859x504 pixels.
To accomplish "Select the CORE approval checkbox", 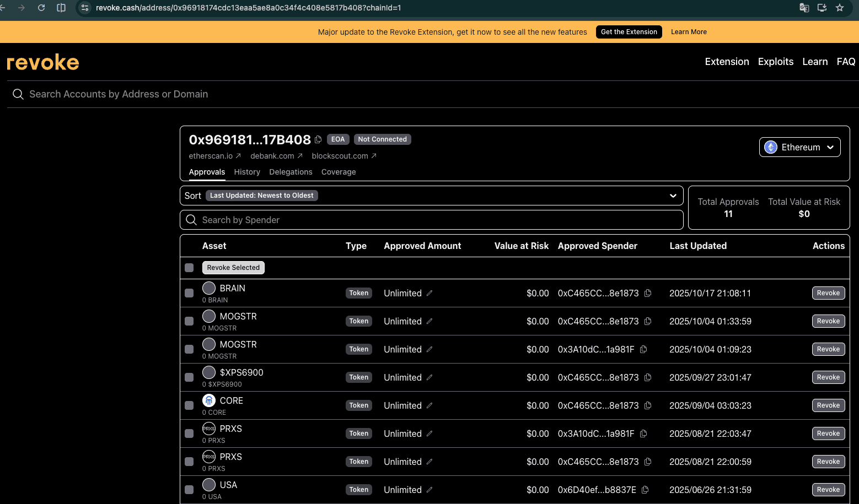I will 189,405.
